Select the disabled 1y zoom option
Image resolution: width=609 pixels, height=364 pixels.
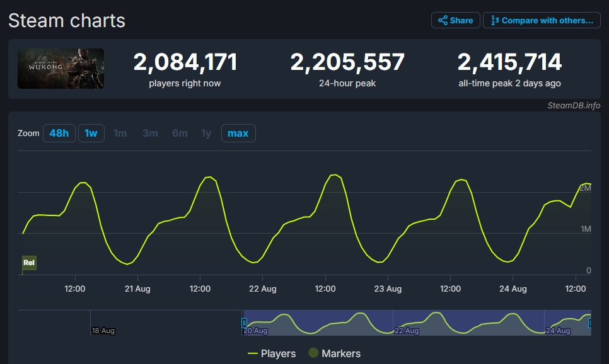pyautogui.click(x=206, y=133)
